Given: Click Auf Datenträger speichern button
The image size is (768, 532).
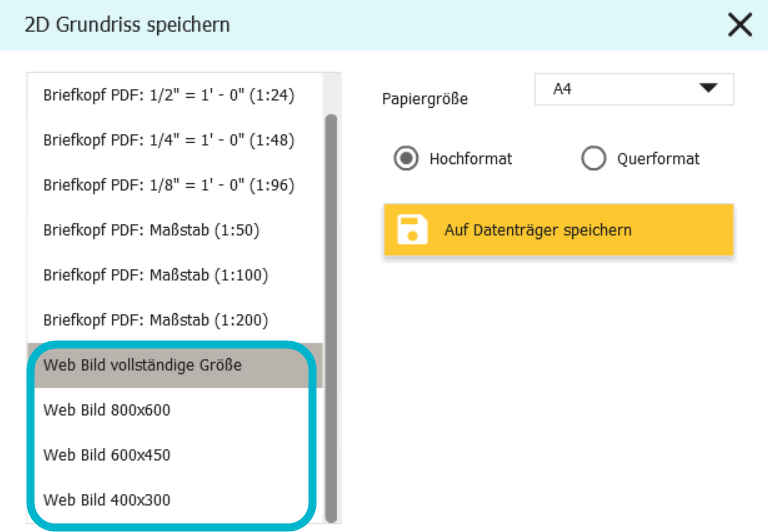Looking at the screenshot, I should [559, 230].
